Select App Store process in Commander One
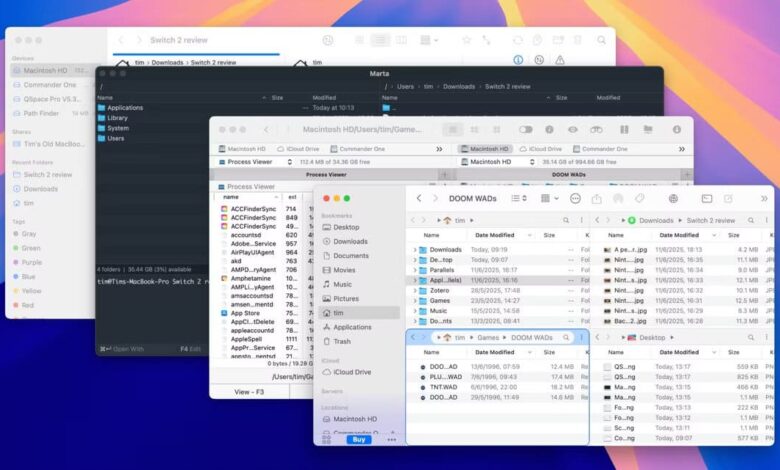This screenshot has width=780, height=470. point(264,313)
